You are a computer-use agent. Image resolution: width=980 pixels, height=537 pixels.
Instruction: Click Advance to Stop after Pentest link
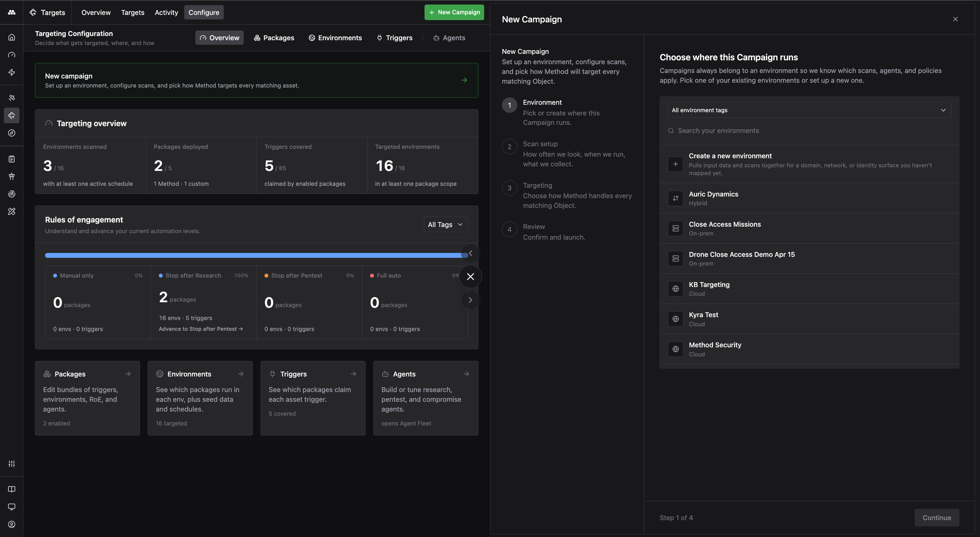click(201, 329)
